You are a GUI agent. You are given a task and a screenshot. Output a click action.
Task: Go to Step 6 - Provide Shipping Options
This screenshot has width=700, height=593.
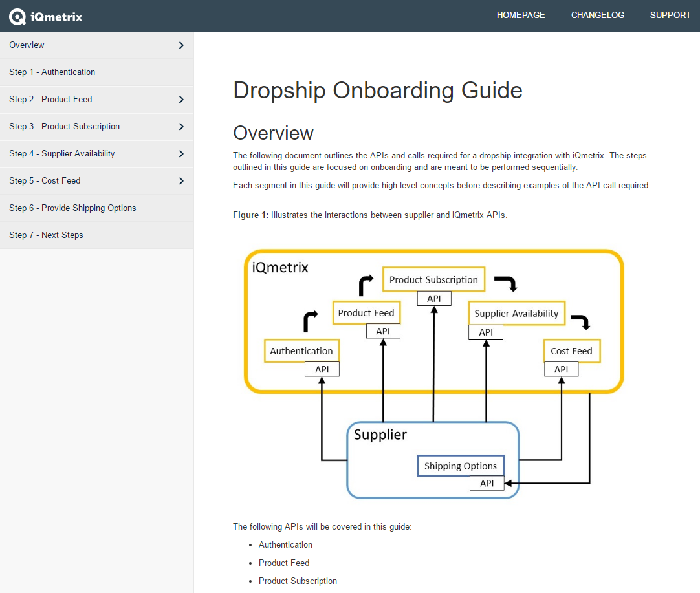[x=72, y=208]
